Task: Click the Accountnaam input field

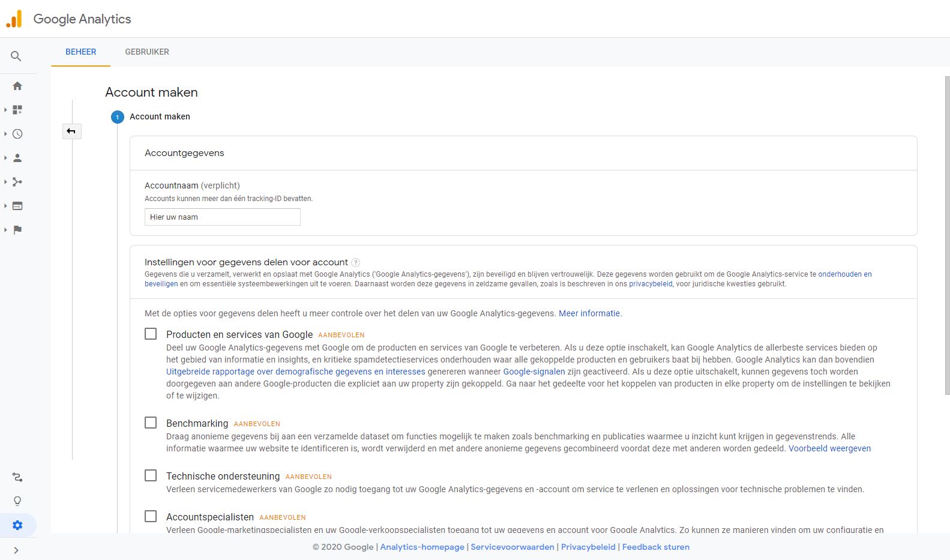Action: 222,217
